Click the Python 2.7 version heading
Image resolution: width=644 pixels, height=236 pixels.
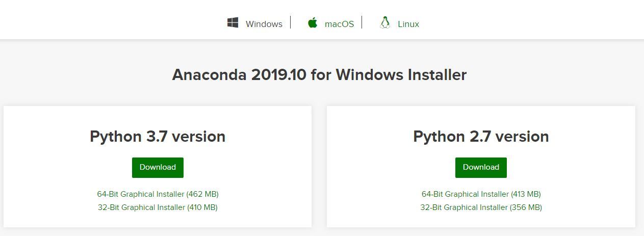[x=481, y=137]
